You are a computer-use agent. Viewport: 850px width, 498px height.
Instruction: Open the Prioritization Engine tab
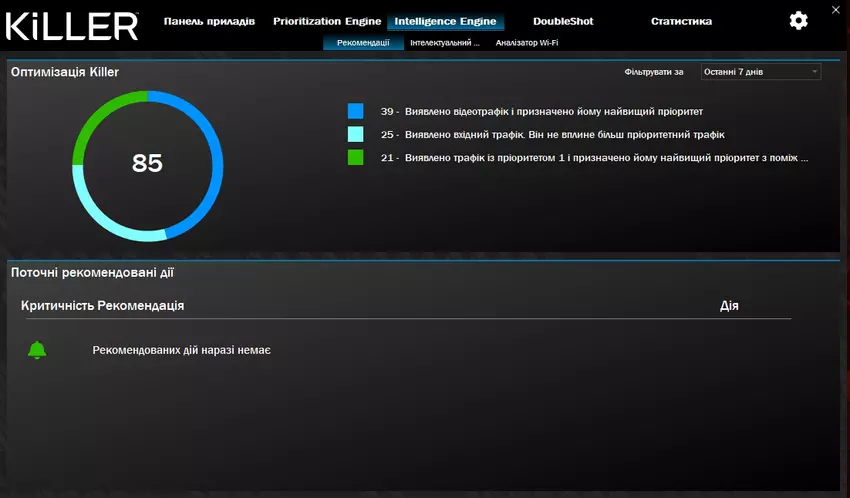click(x=327, y=21)
